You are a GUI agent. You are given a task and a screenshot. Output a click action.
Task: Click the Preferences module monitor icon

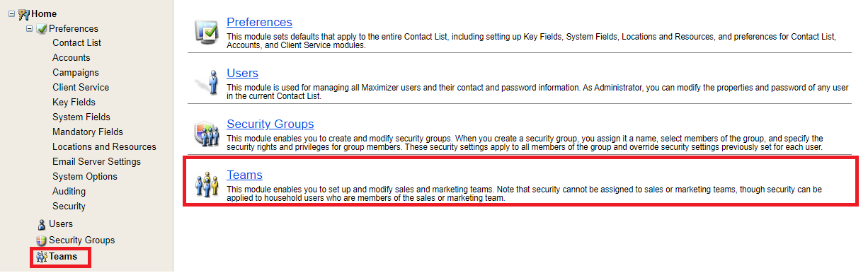207,31
